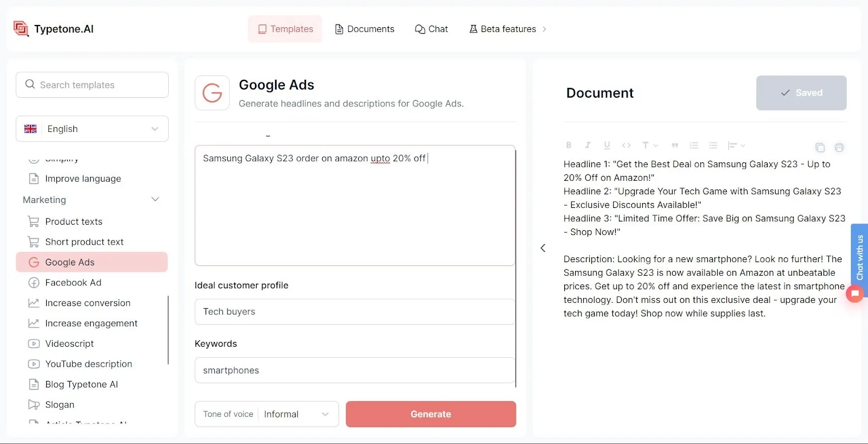The height and width of the screenshot is (444, 868).
Task: Select Increase conversion template
Action: coord(88,303)
